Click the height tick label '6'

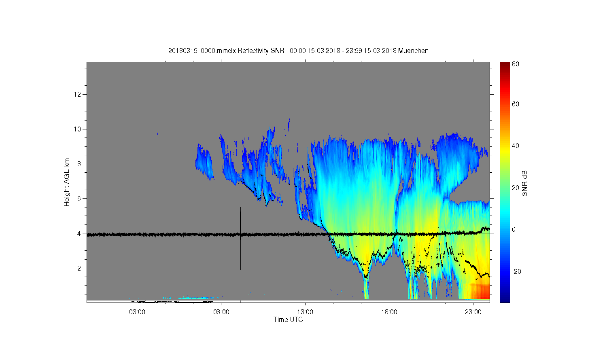[x=79, y=198]
